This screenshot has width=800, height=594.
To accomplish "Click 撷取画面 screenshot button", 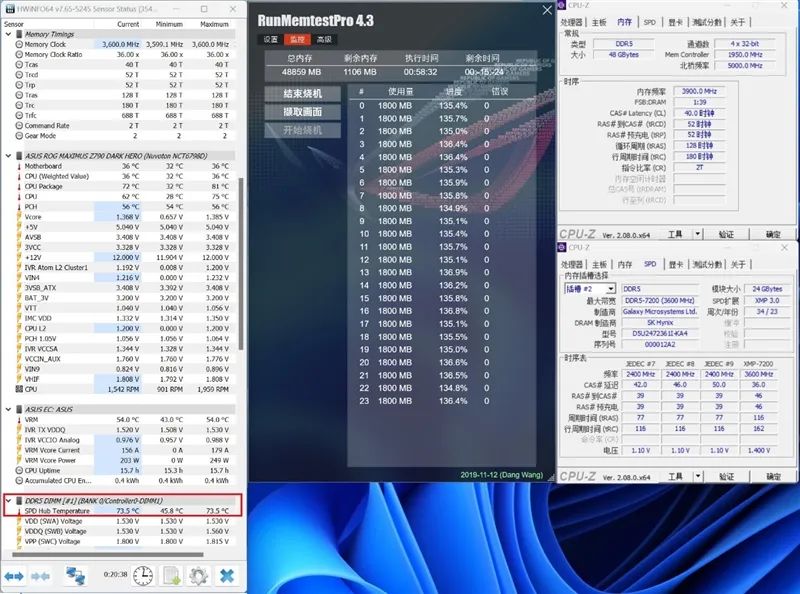I will pyautogui.click(x=303, y=112).
